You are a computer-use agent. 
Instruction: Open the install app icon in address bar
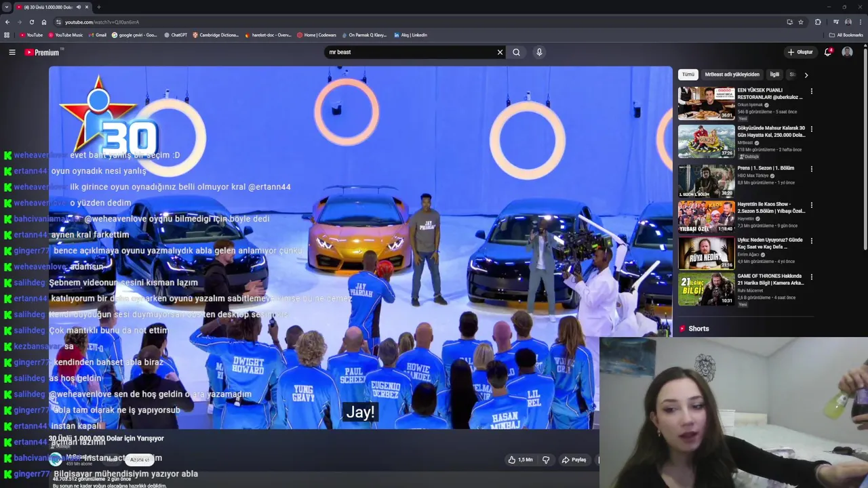click(789, 22)
